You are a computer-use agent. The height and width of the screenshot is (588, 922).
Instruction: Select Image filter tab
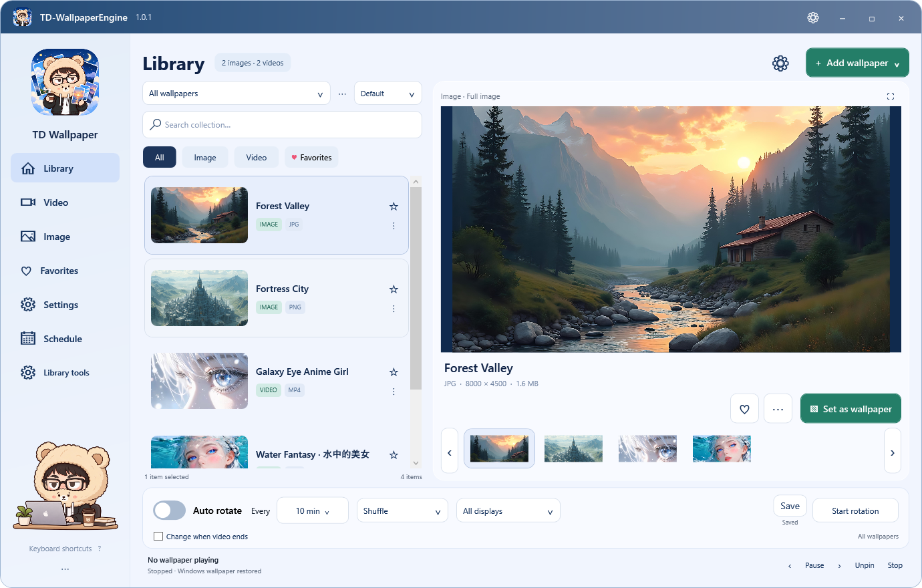(205, 158)
